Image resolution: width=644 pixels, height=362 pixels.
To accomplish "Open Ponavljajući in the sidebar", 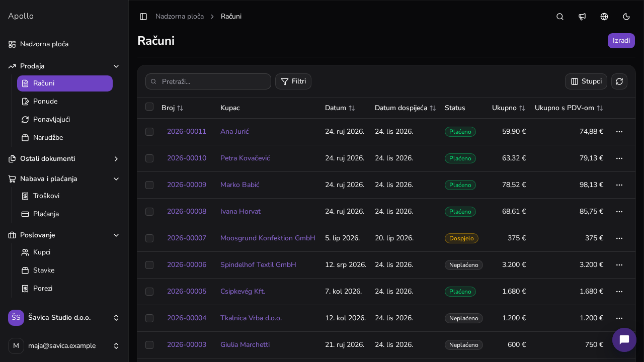I will click(x=65, y=120).
